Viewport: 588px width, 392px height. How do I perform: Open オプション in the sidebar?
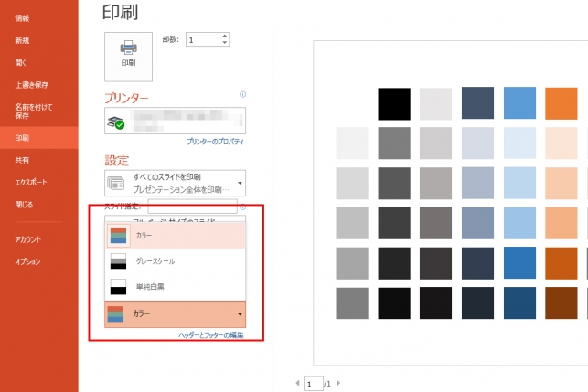(x=27, y=261)
